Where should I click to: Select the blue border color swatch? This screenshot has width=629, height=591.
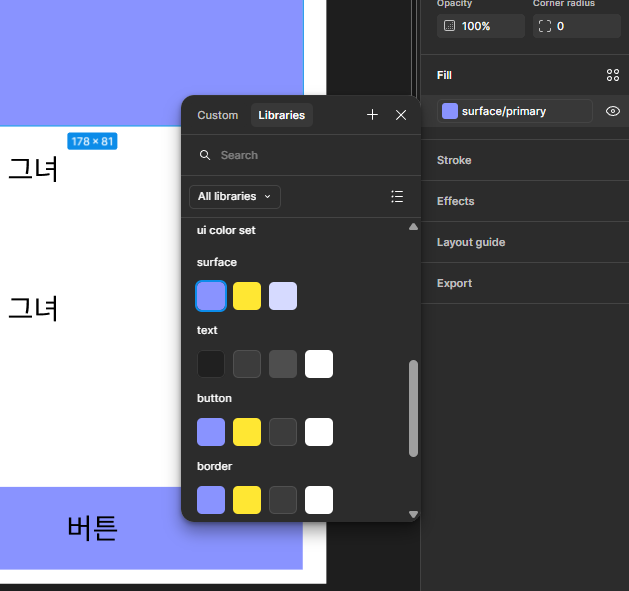coord(211,500)
